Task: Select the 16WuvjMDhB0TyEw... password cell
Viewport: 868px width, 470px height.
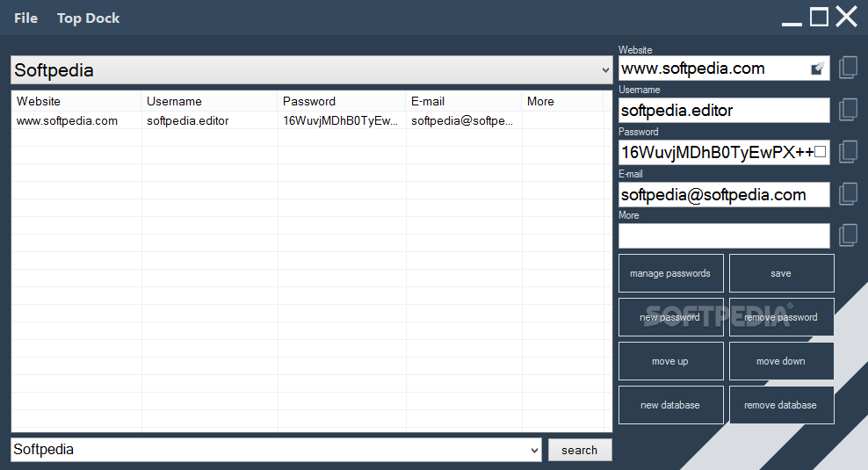Action: coord(341,120)
